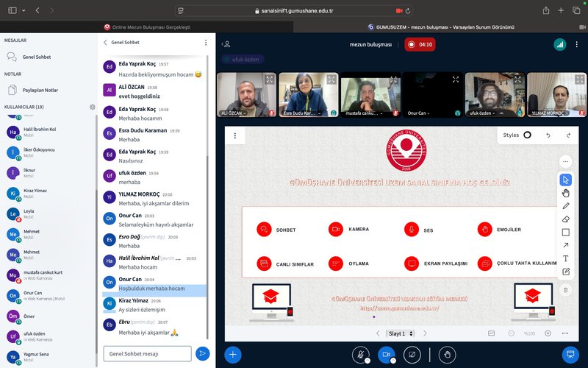The image size is (588, 368).
Task: Fullscreen ALİ ÖZCAN webcam video
Action: (270, 79)
